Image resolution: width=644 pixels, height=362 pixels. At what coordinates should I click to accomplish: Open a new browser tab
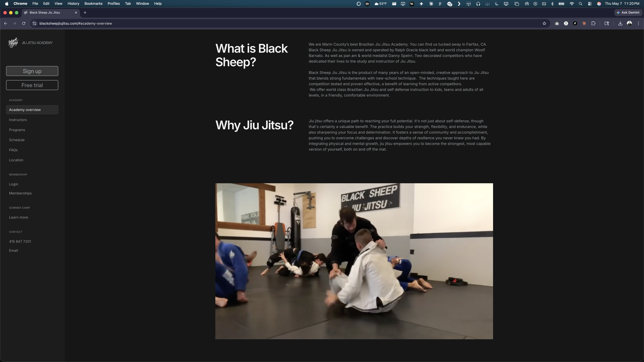click(85, 12)
